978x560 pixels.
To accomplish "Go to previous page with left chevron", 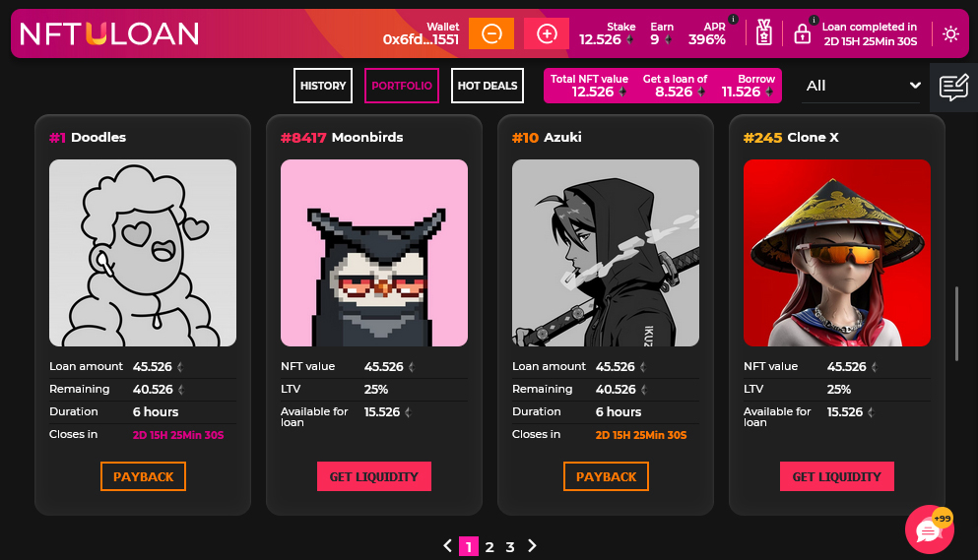I will pyautogui.click(x=447, y=545).
